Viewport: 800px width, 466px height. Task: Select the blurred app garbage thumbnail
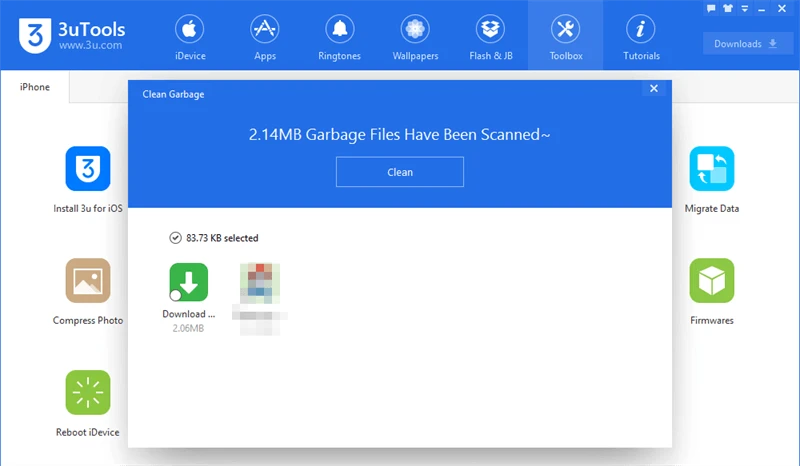pos(259,283)
